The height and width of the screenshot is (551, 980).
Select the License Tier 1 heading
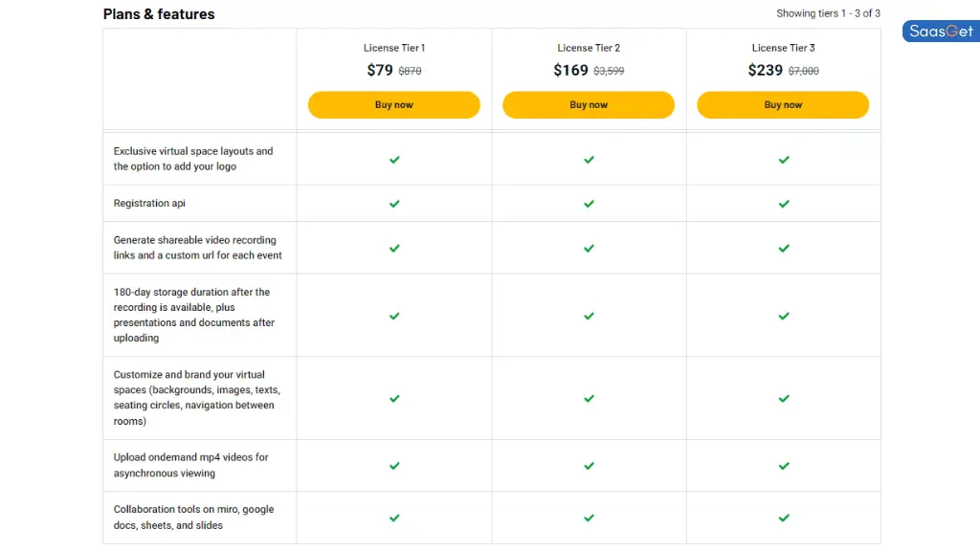click(394, 48)
